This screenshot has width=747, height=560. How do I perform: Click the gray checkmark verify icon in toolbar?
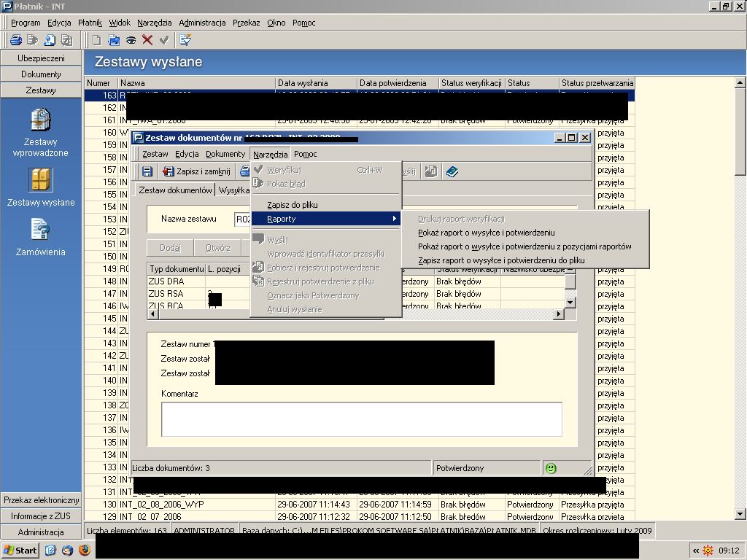click(164, 40)
